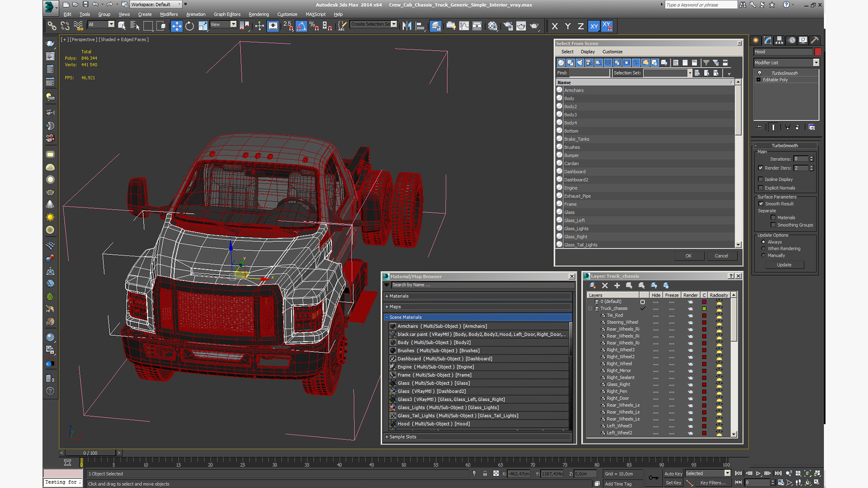Click Pin Stack below modifier stack
The height and width of the screenshot is (488, 868).
pos(759,127)
